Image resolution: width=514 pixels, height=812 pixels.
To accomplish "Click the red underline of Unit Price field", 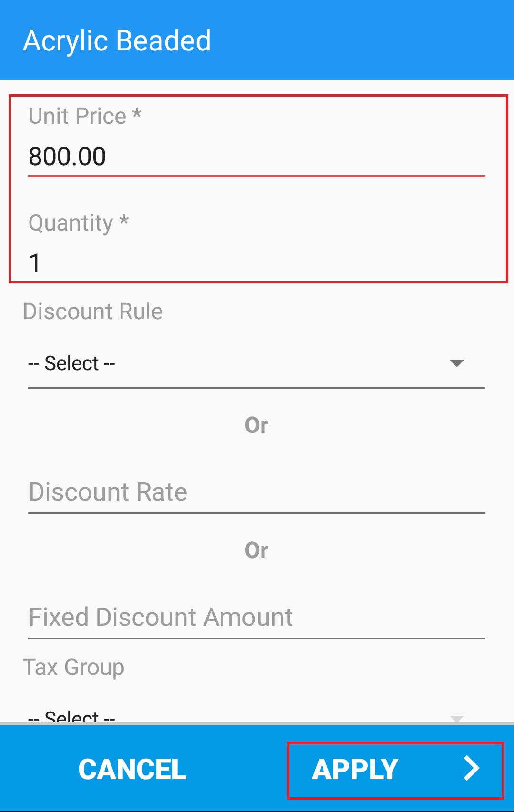I will (x=257, y=176).
